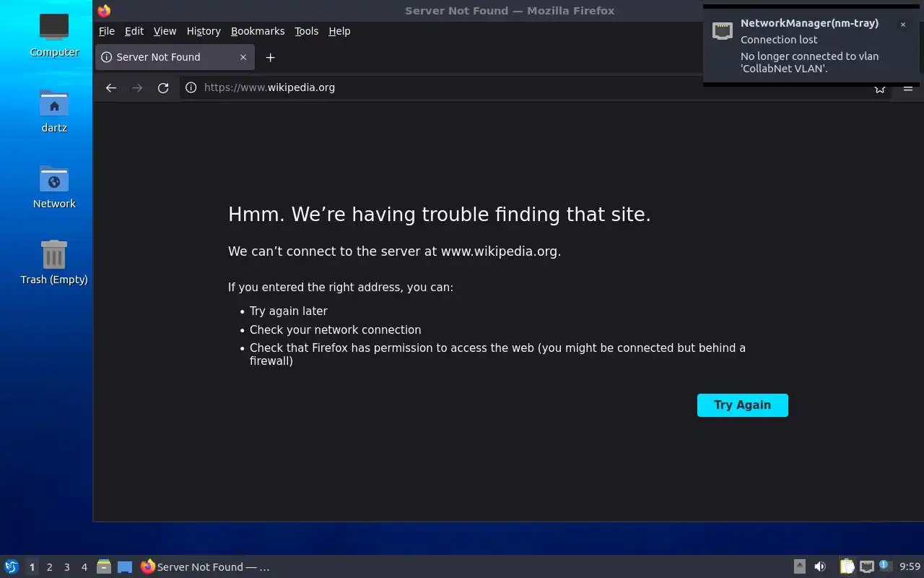Click the Try Again button
The width and height of the screenshot is (924, 578).
pyautogui.click(x=742, y=405)
